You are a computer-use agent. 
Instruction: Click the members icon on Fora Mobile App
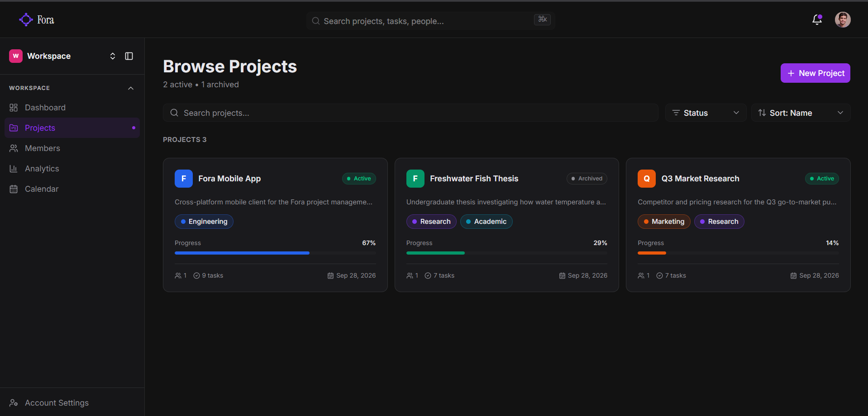pyautogui.click(x=178, y=276)
